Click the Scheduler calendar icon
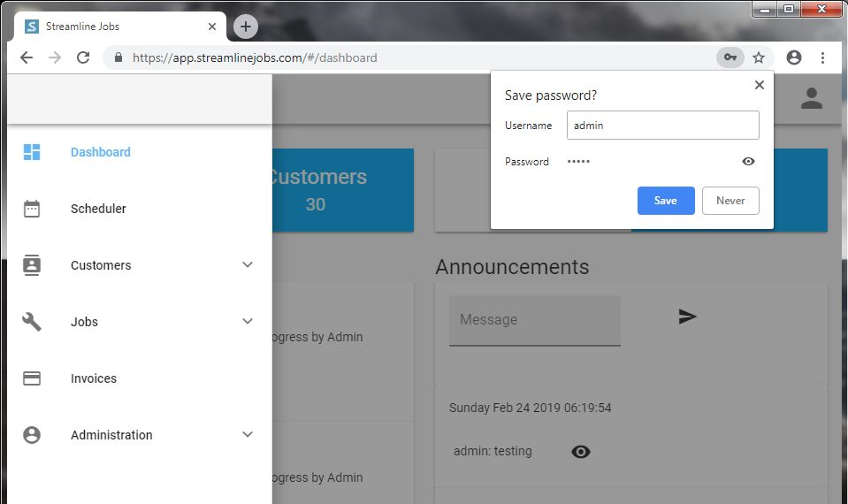Viewport: 848px width, 504px height. pyautogui.click(x=32, y=209)
